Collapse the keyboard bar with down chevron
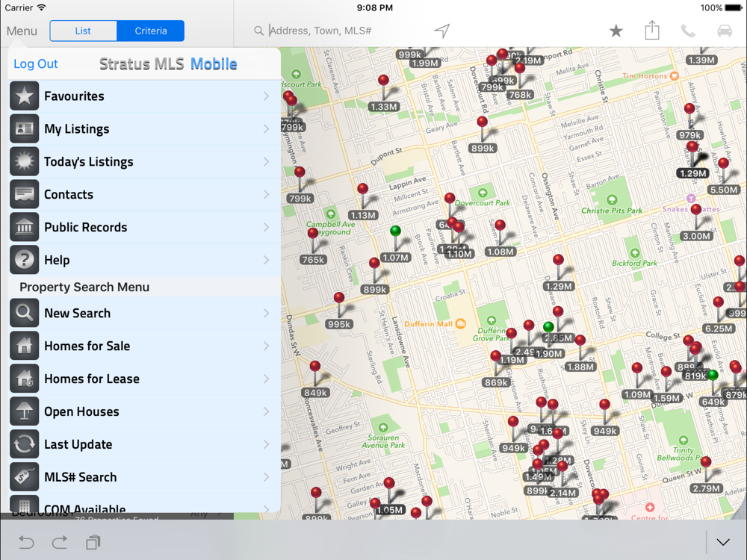This screenshot has height=560, width=747. coord(723,542)
